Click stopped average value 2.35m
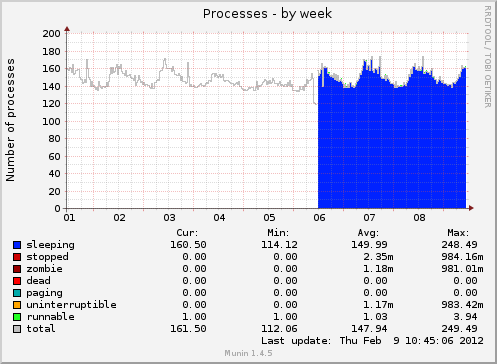Viewport: 497px width, 364px height. [x=378, y=257]
